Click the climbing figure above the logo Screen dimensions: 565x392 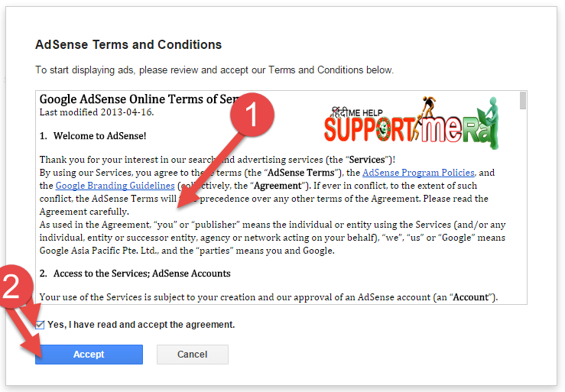[x=428, y=106]
